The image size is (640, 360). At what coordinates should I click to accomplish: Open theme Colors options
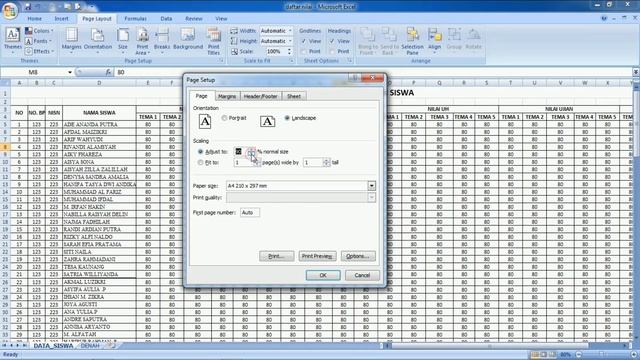coord(39,31)
